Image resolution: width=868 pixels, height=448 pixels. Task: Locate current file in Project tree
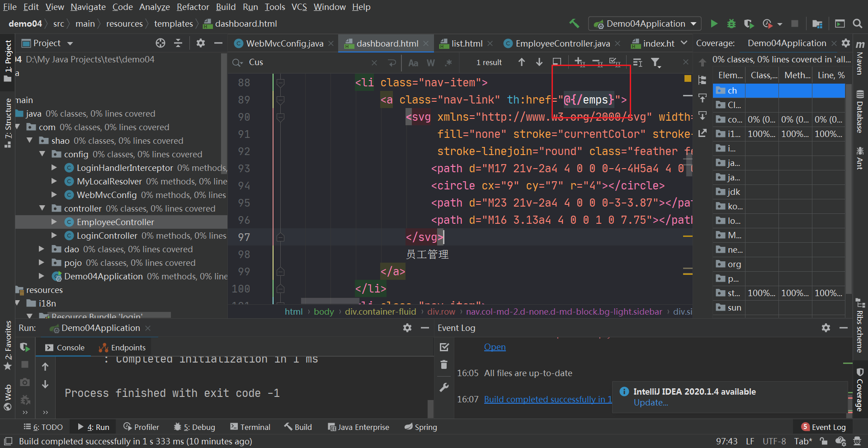[160, 43]
